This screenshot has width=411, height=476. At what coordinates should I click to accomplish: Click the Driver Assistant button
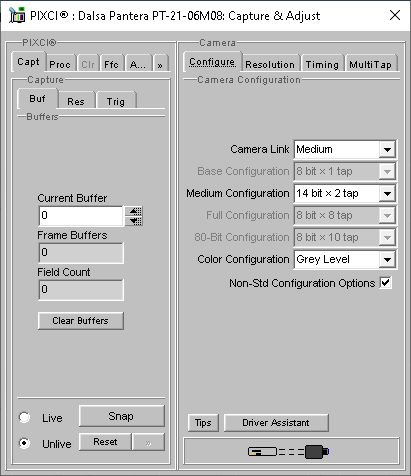[x=276, y=423]
